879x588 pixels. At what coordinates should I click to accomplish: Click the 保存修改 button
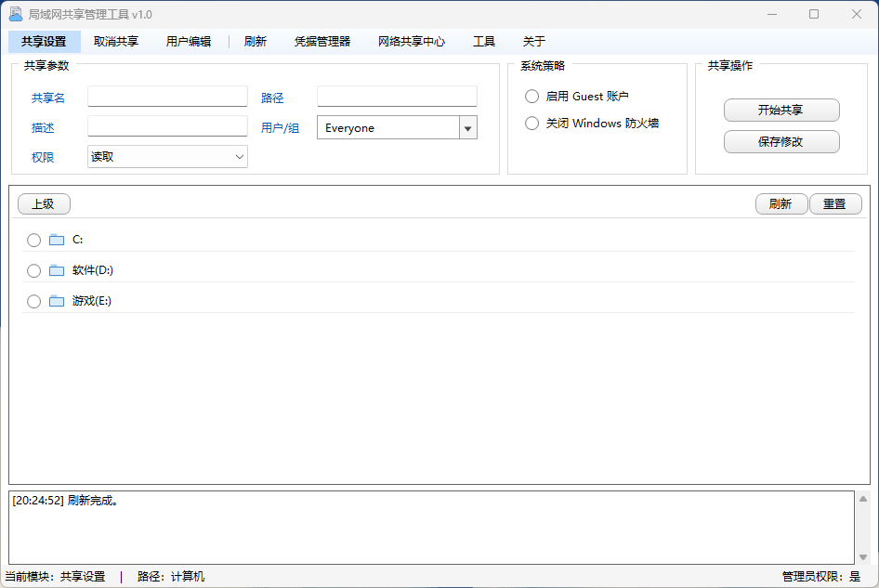(x=781, y=142)
